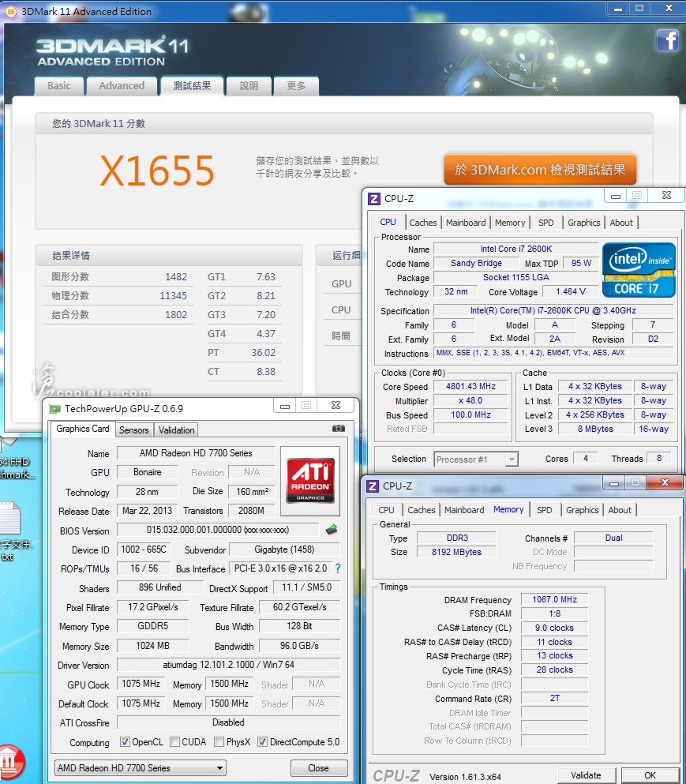686x784 pixels.
Task: Open Memory tab in upper CPU-Z window
Action: pos(510,223)
